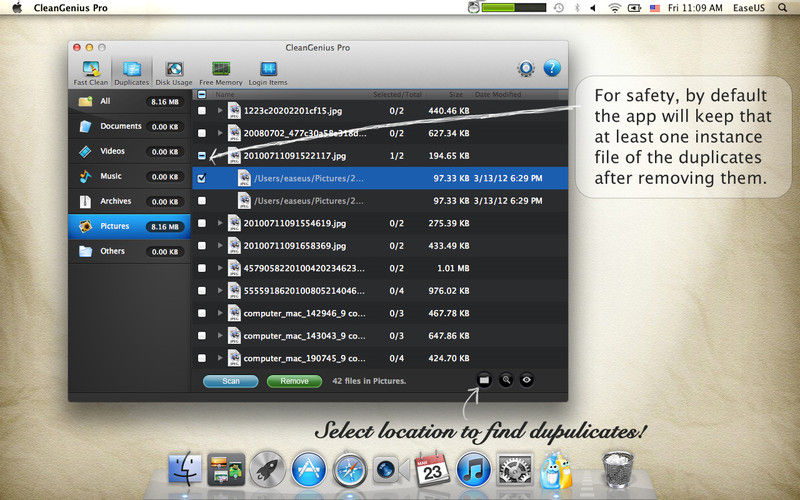
Task: Click the volume icon in menu bar
Action: (x=593, y=8)
